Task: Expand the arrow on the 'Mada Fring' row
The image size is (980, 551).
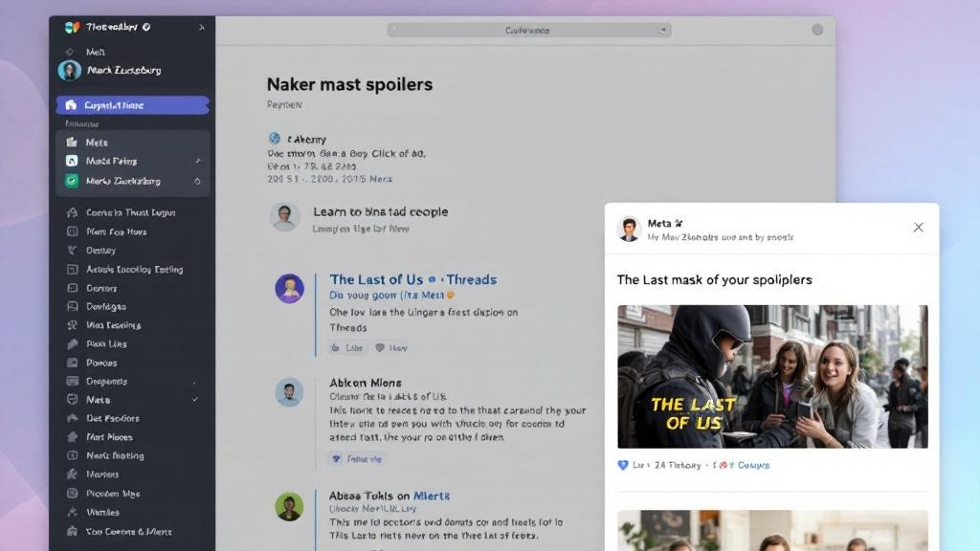Action: 197,161
